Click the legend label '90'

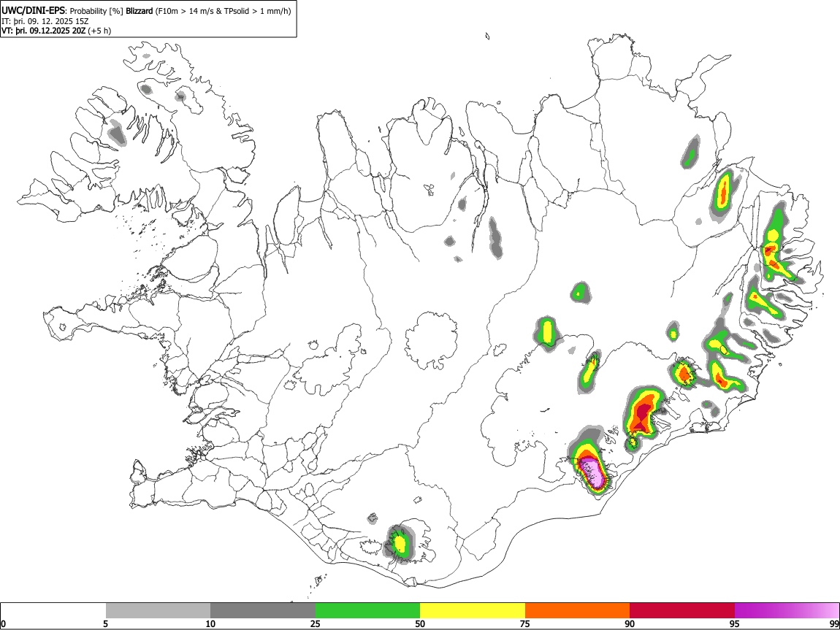click(x=630, y=623)
